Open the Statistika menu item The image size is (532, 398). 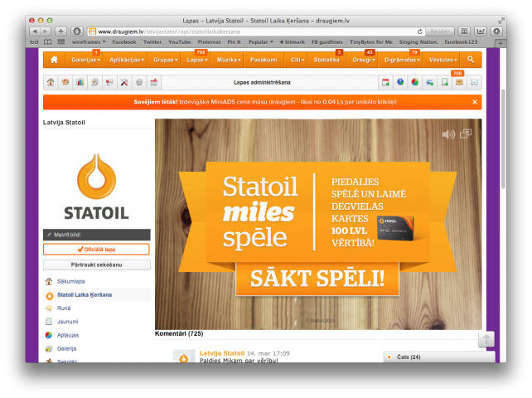[x=327, y=60]
